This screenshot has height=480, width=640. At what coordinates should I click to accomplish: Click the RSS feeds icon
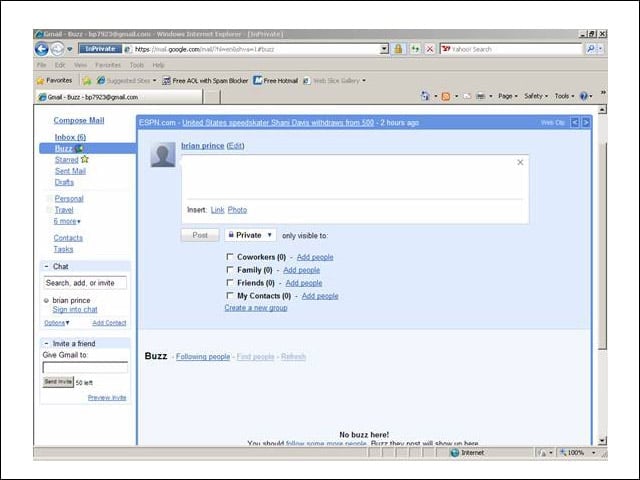[x=446, y=96]
